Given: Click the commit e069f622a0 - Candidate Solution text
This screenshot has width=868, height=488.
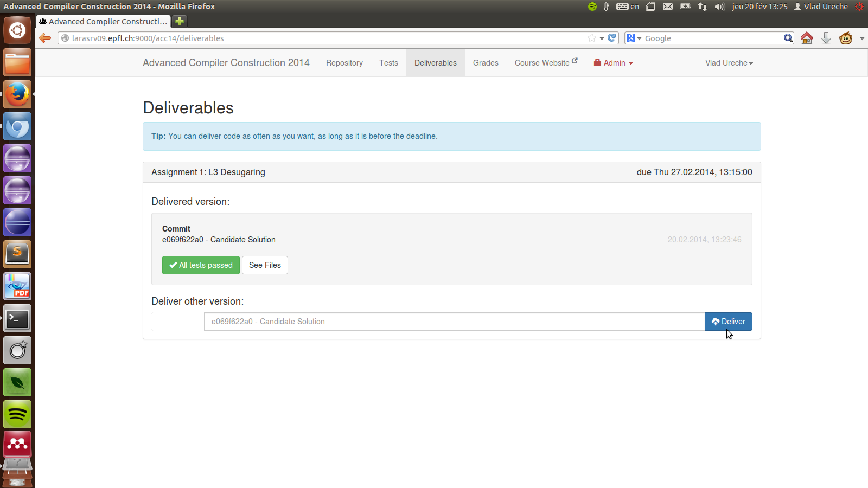Looking at the screenshot, I should click(x=219, y=240).
